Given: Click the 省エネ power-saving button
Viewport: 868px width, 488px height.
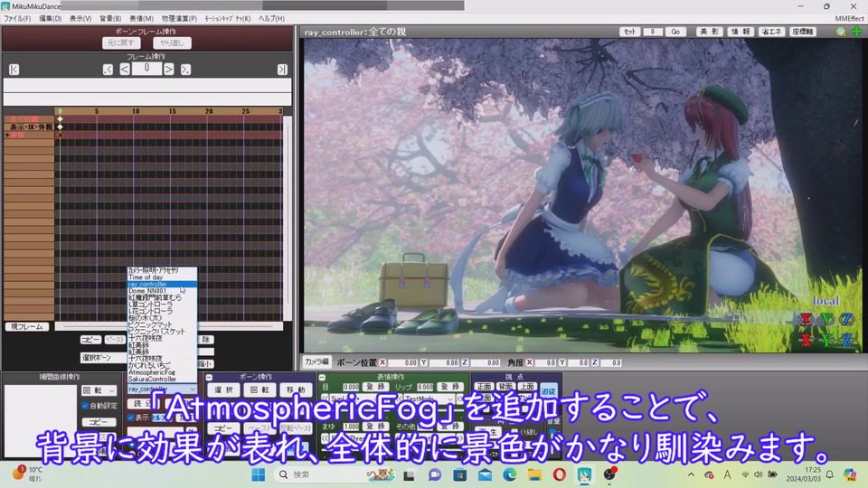Looking at the screenshot, I should [771, 32].
